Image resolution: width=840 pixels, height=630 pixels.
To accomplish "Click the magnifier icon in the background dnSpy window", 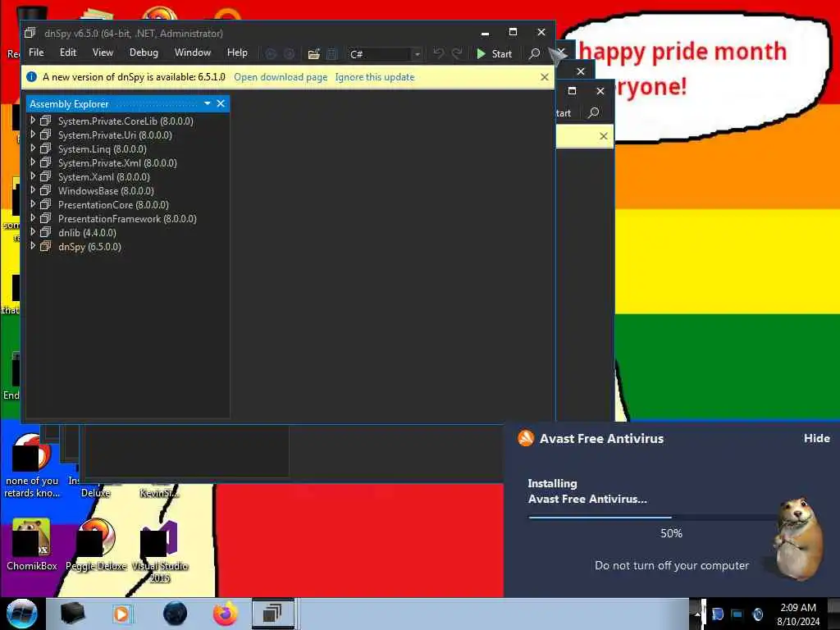I will click(x=593, y=113).
